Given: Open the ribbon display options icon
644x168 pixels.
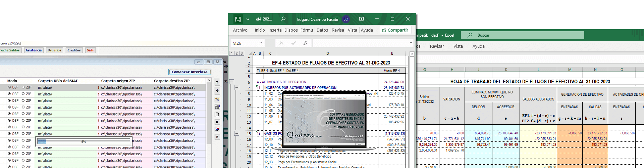Looking at the screenshot, I should click(x=361, y=19).
